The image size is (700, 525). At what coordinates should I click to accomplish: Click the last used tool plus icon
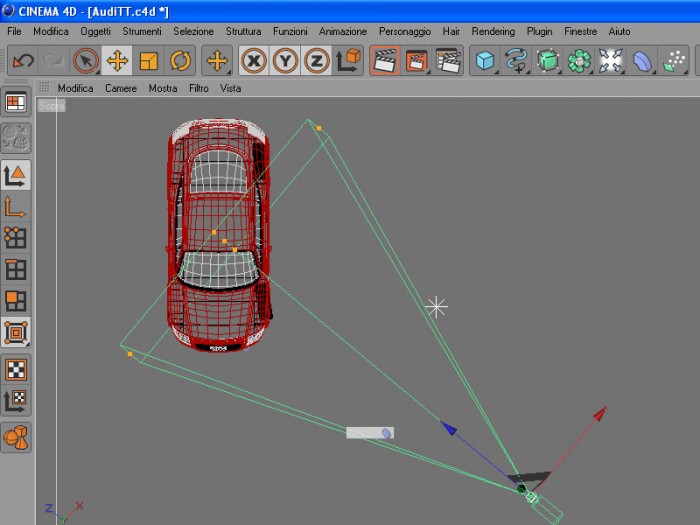click(217, 60)
